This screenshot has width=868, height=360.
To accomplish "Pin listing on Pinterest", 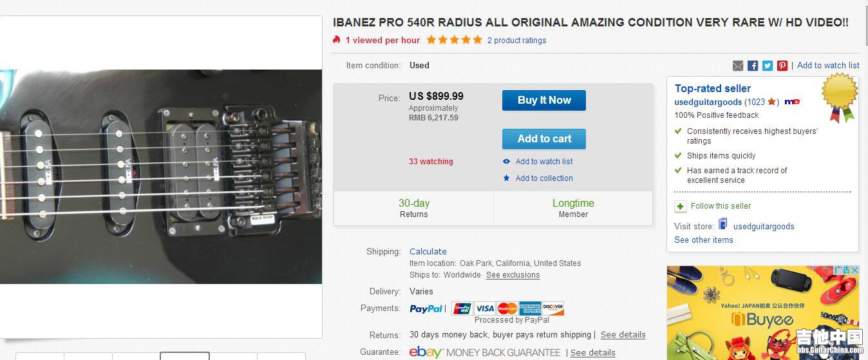I will tap(782, 66).
